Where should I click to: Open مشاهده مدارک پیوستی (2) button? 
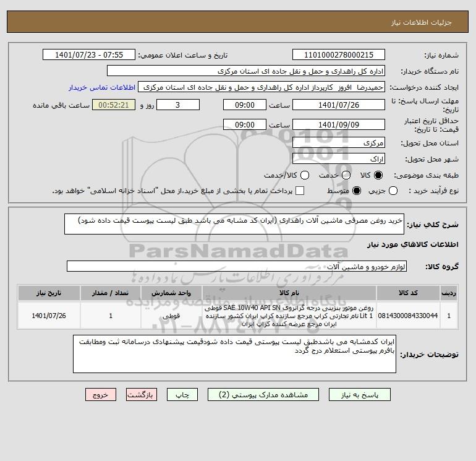click(263, 394)
